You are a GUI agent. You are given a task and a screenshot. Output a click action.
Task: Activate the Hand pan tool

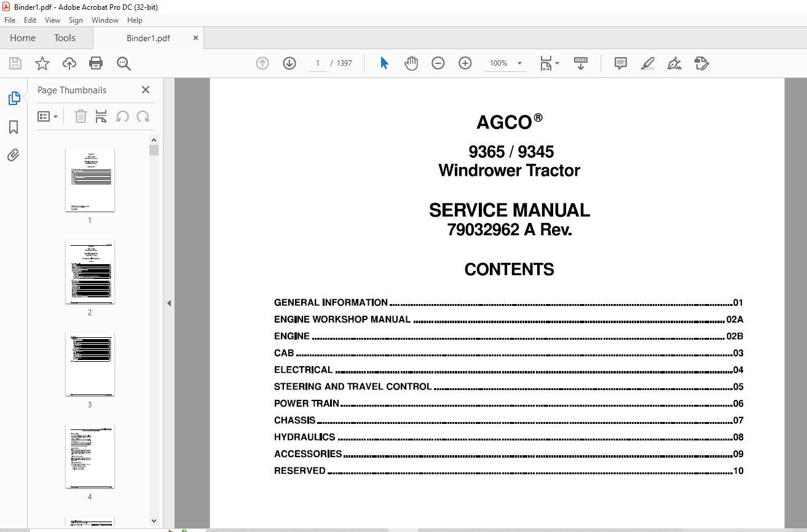(411, 63)
